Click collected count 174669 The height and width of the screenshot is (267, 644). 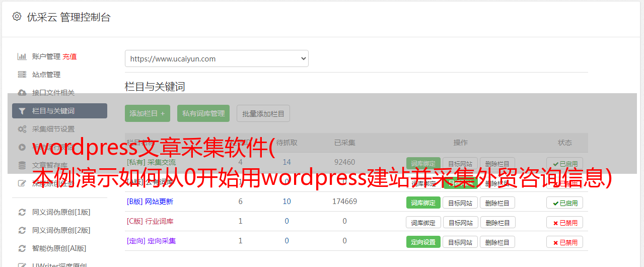click(x=345, y=202)
